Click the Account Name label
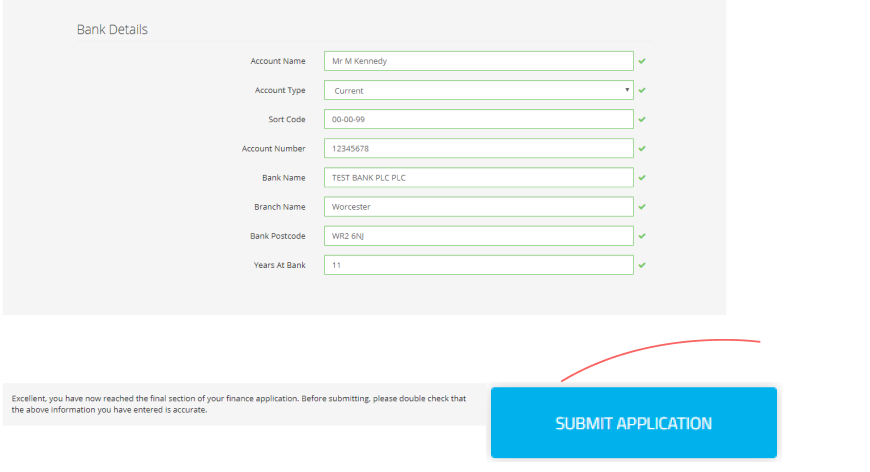Image resolution: width=870 pixels, height=472 pixels. click(x=278, y=61)
